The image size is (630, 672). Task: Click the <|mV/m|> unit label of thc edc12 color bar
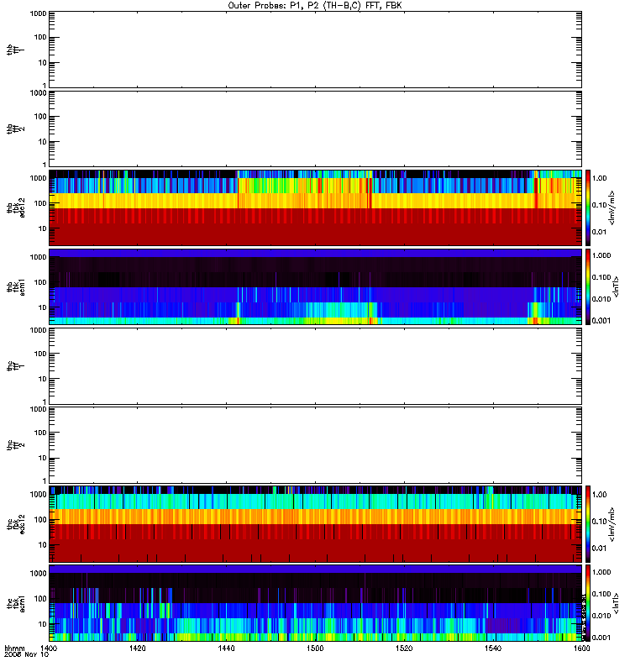612,523
